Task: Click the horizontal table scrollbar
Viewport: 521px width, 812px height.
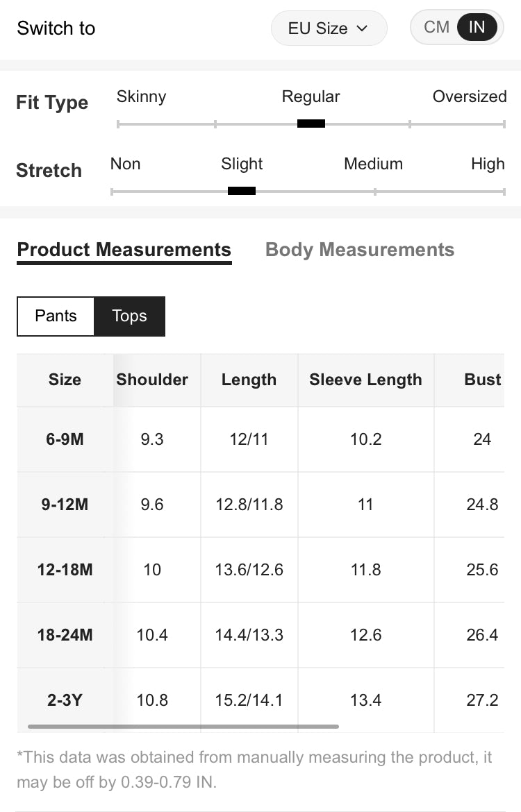Action: (183, 727)
